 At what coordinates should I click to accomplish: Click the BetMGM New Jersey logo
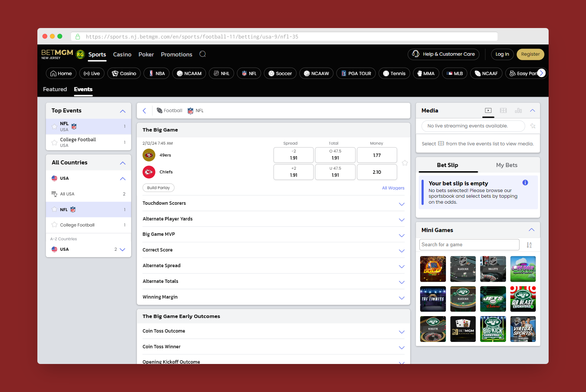pyautogui.click(x=57, y=54)
